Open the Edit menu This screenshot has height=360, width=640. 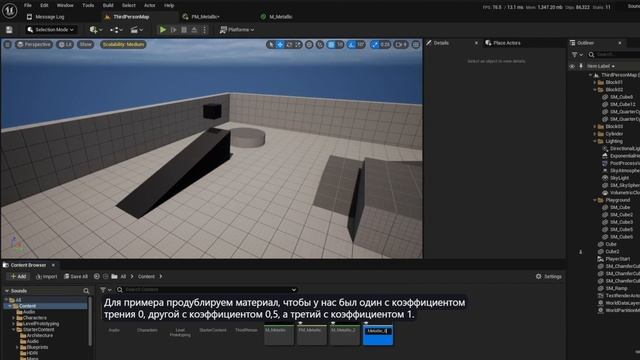[44, 5]
